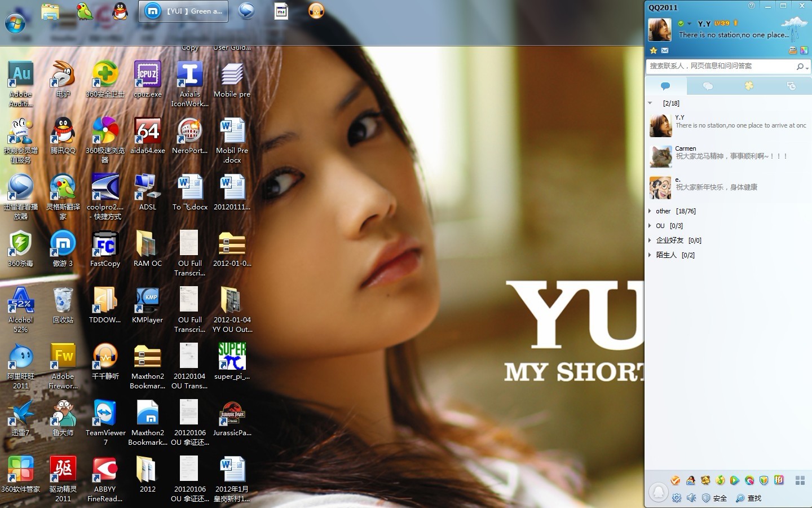Select the FastCopy desktop shortcut
Viewport: 812px width, 508px height.
click(x=105, y=249)
